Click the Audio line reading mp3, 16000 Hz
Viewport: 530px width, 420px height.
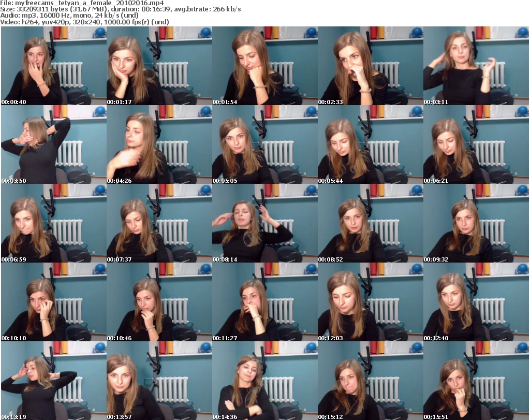tap(69, 16)
